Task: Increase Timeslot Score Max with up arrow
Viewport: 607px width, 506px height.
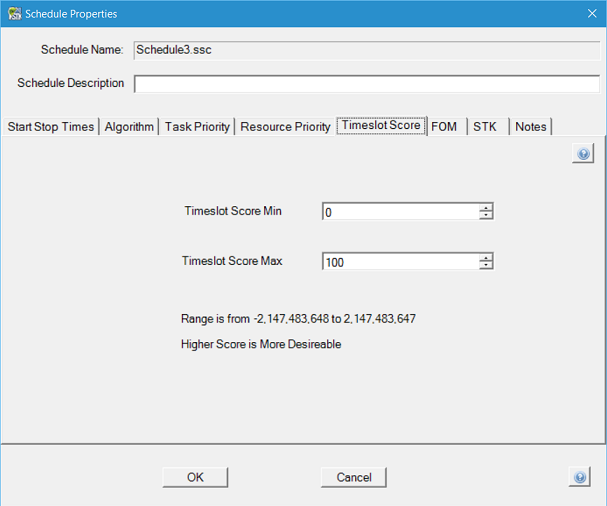Action: click(x=486, y=258)
